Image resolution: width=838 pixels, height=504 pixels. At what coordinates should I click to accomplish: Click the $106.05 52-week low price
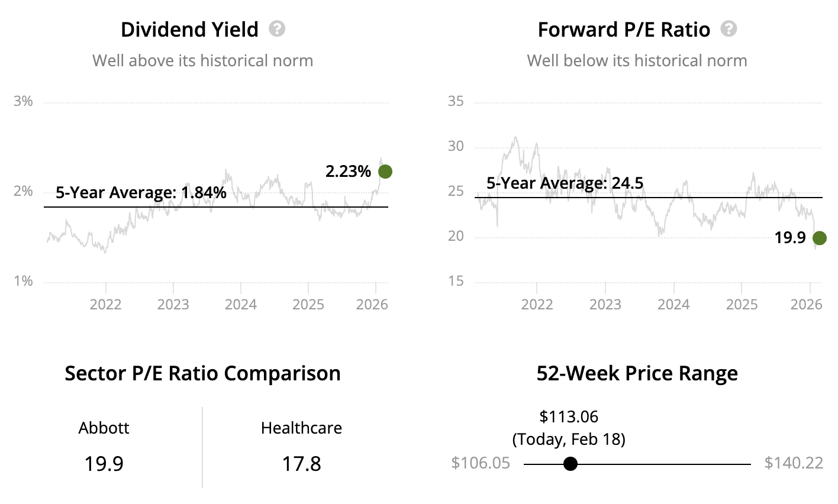click(x=481, y=463)
